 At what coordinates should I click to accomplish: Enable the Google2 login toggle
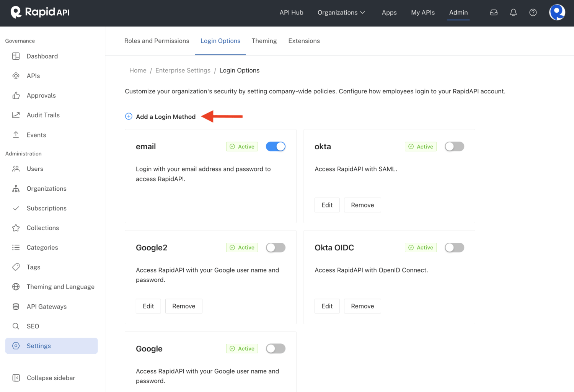(276, 248)
